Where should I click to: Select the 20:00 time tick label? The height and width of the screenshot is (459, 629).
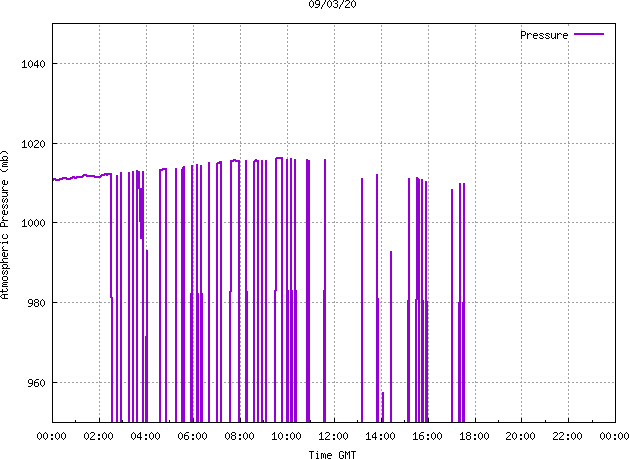(521, 436)
